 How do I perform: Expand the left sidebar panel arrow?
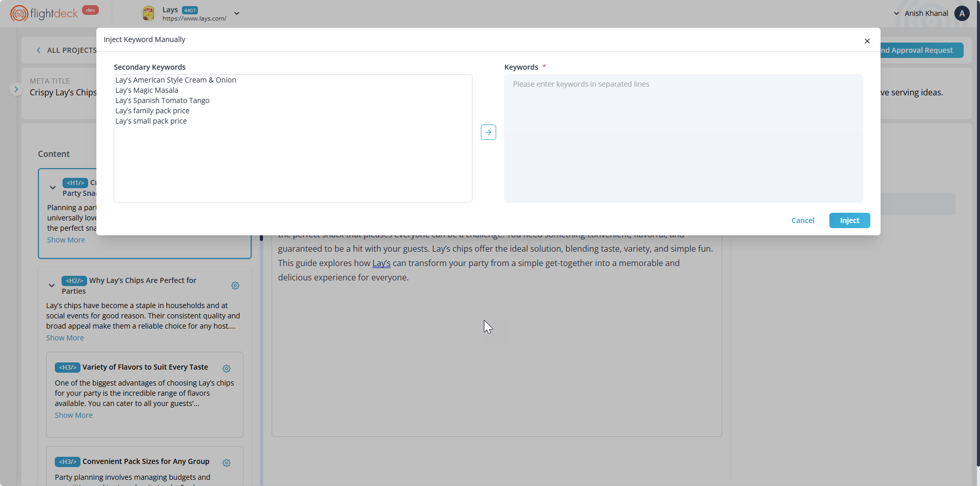pyautogui.click(x=16, y=89)
